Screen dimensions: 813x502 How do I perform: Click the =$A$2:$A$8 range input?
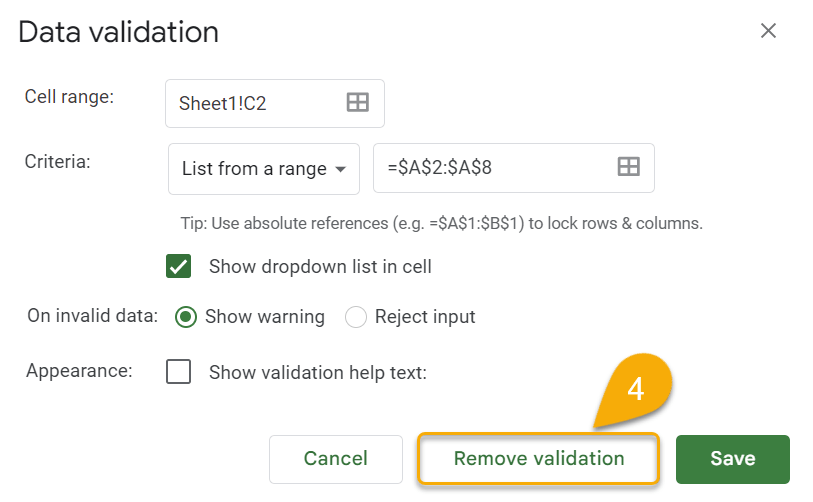[x=513, y=168]
